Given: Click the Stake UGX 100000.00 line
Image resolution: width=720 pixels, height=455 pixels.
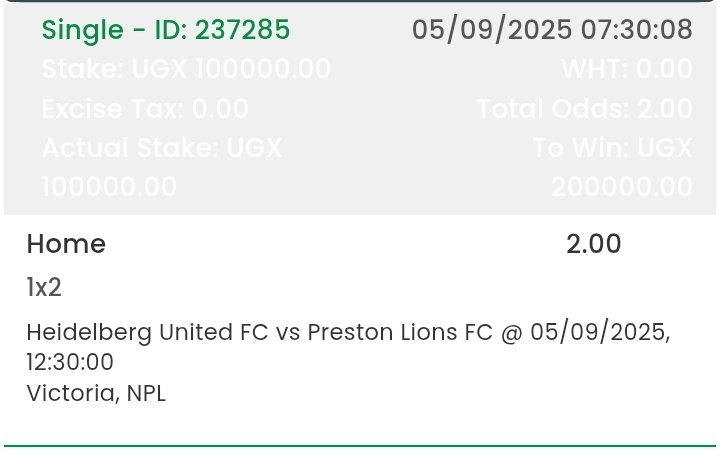Looking at the screenshot, I should click(186, 69).
